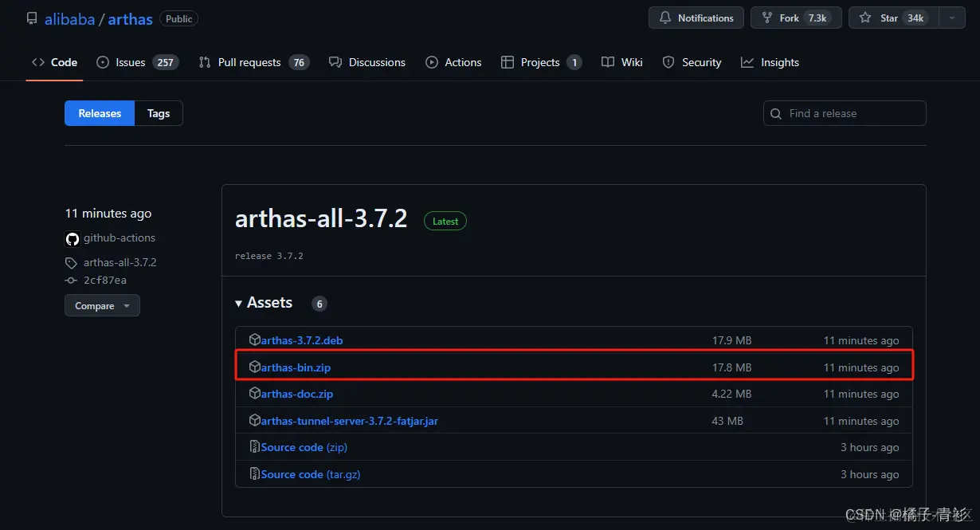
Task: Click the 17.8 MB size of arthas-bin.zip
Action: (731, 367)
